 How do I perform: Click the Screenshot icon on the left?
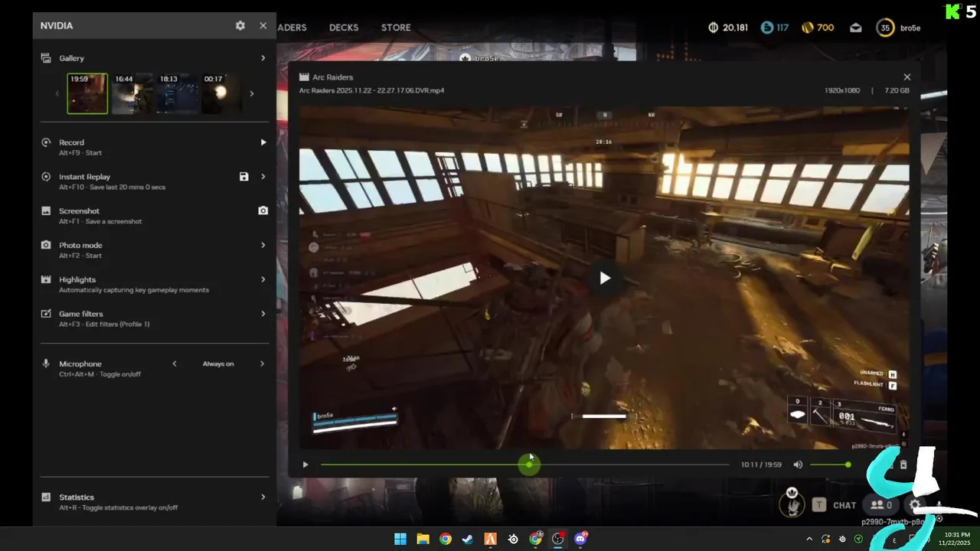tap(46, 211)
